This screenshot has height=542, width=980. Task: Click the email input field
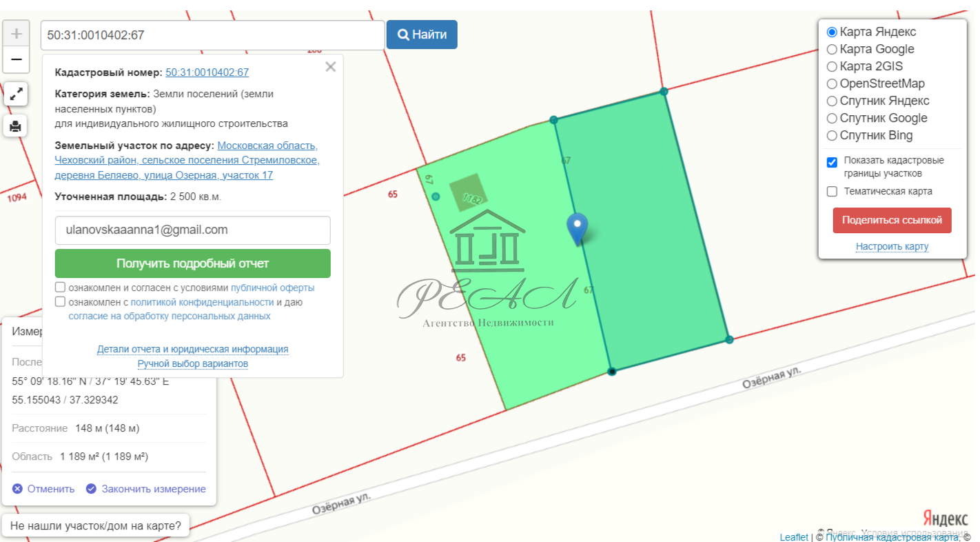pyautogui.click(x=192, y=230)
